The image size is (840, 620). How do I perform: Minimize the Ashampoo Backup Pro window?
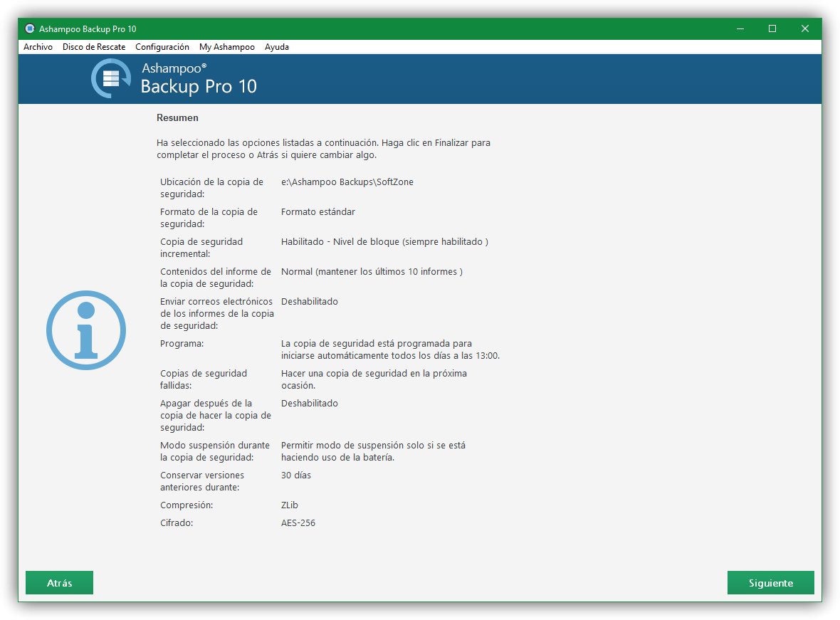click(x=740, y=28)
